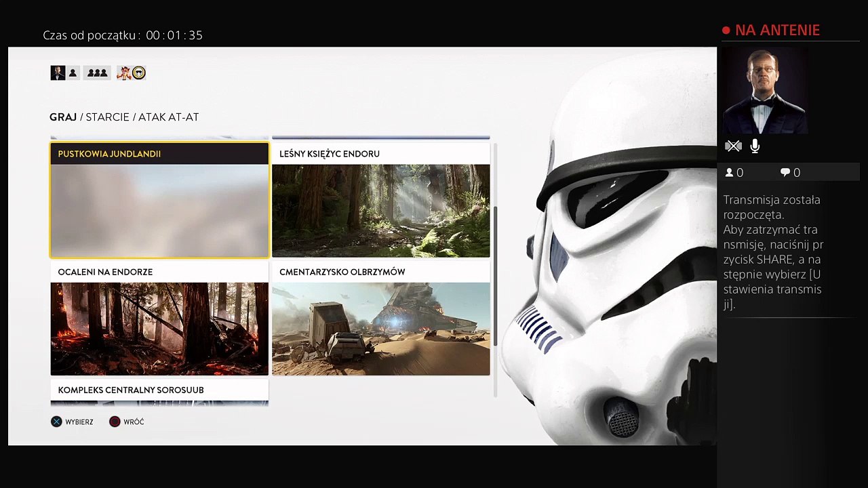Screen dimensions: 868x488
Task: Click the cross button icon beside WYBIERZ
Action: pyautogui.click(x=56, y=422)
